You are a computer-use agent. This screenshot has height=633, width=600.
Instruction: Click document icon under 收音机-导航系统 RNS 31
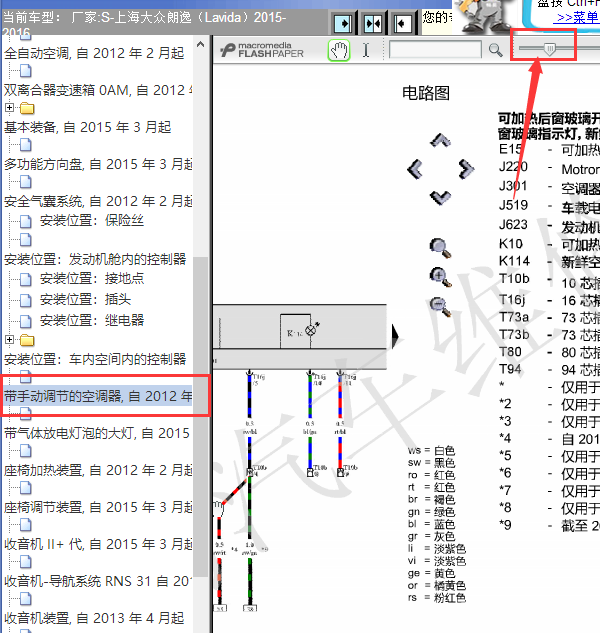click(25, 599)
